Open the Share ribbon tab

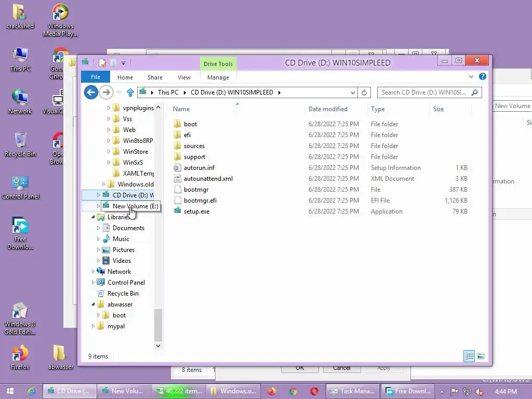(155, 77)
